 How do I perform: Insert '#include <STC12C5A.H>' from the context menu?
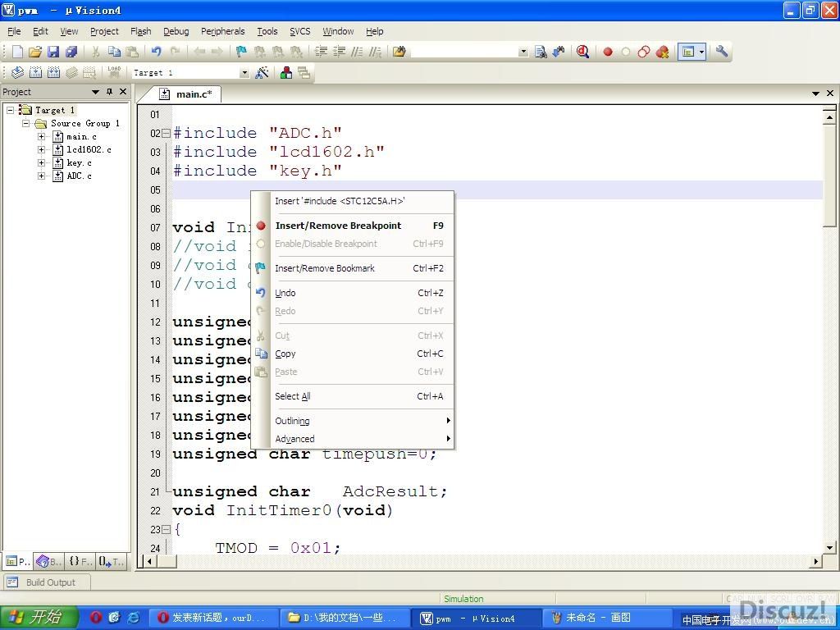click(x=353, y=202)
